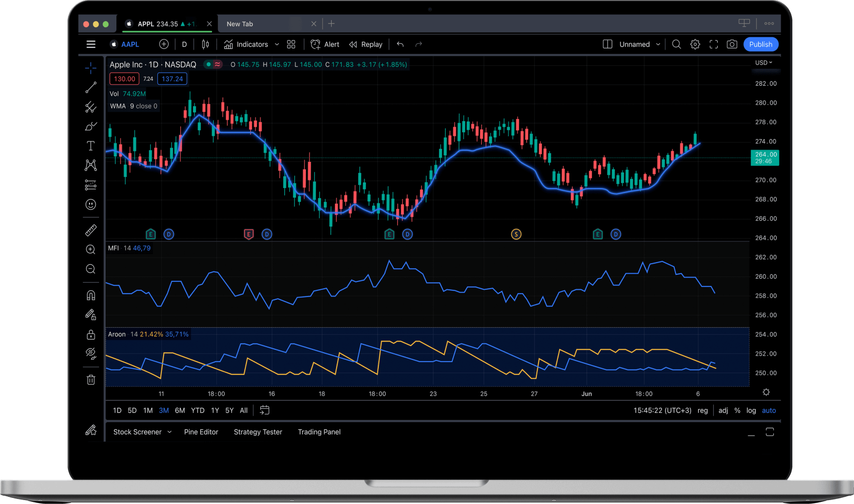This screenshot has height=504, width=854.
Task: Pick the brush drawing tool
Action: click(91, 126)
